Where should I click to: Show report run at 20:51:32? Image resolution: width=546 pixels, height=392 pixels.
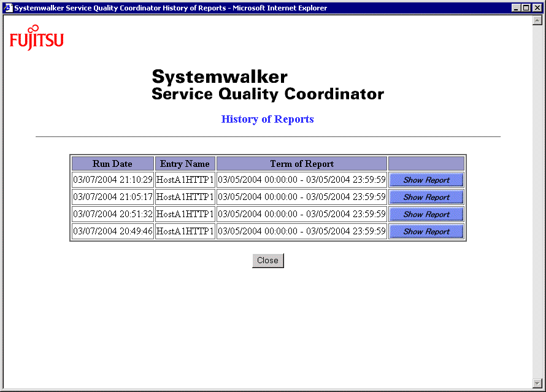tap(426, 214)
